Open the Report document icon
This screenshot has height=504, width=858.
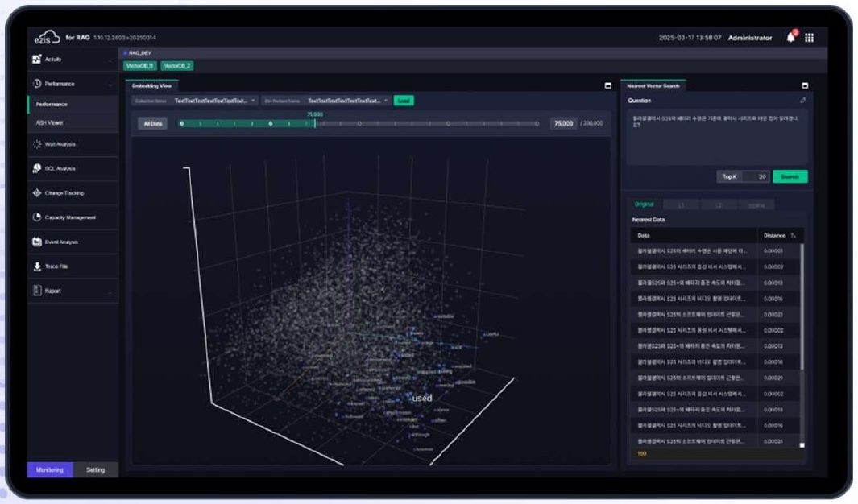37,291
